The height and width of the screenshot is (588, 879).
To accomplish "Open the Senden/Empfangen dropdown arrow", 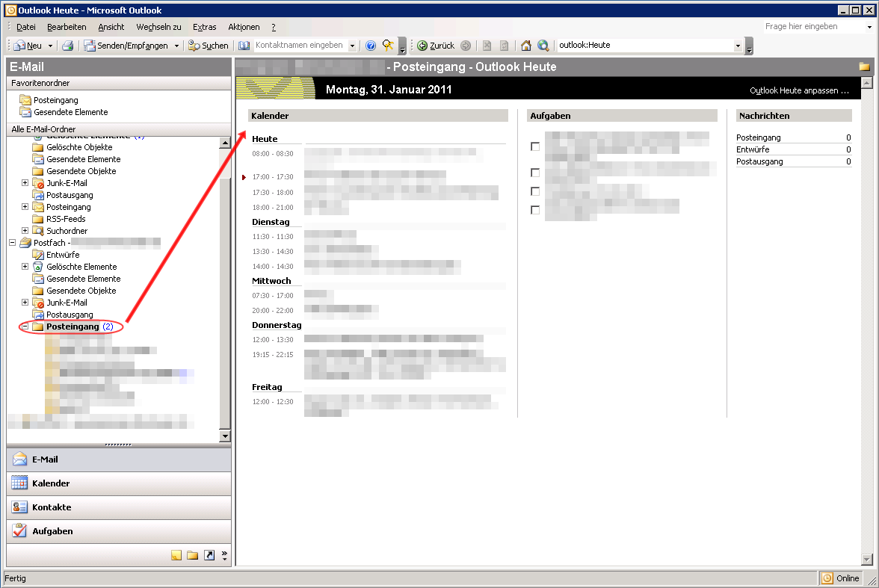I will [176, 46].
